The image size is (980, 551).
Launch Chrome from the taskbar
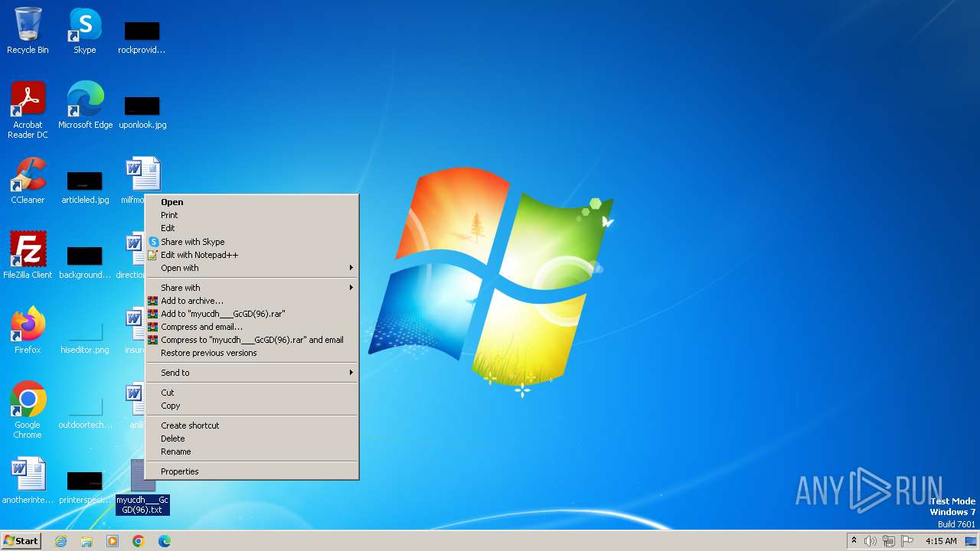[139, 541]
